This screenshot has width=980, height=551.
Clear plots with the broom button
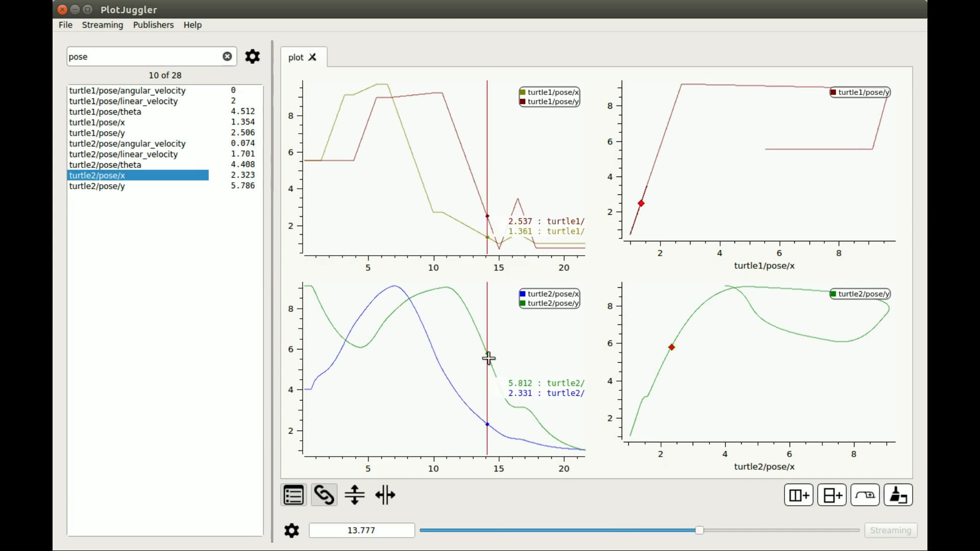click(898, 495)
